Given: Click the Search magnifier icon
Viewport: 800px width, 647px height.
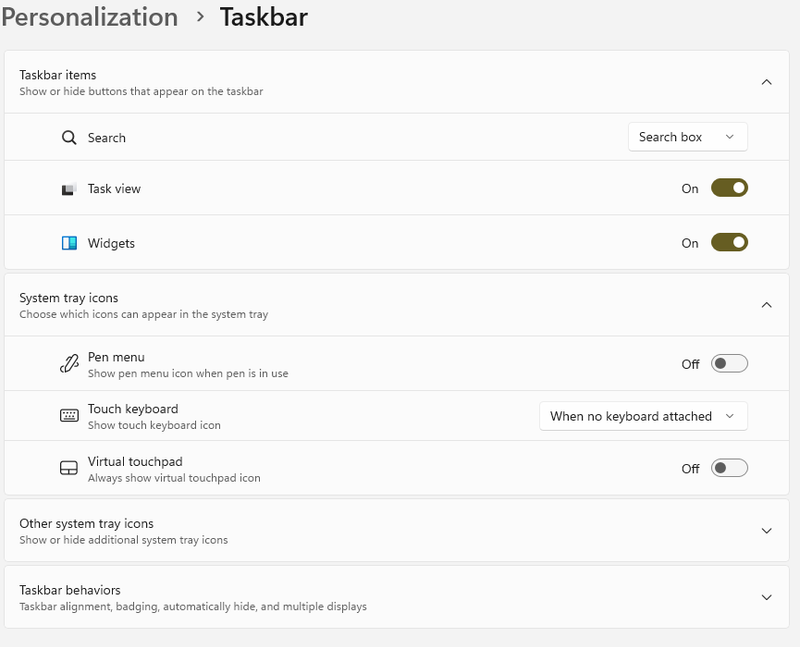Looking at the screenshot, I should [x=69, y=138].
